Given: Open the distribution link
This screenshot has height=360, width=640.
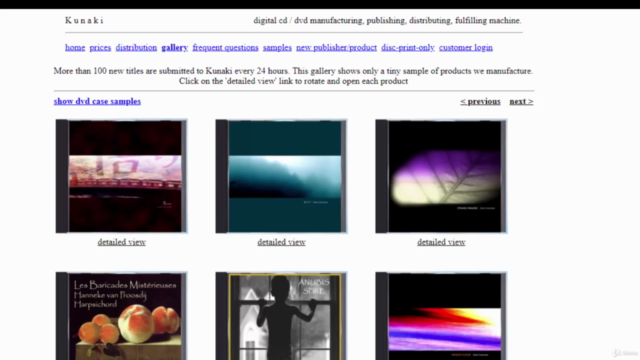Looking at the screenshot, I should [x=136, y=47].
